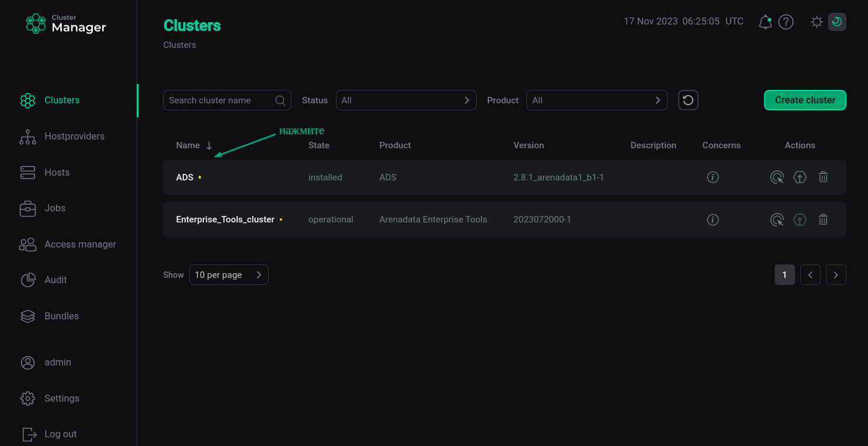Click the Concerns column header
The image size is (868, 446).
click(x=721, y=145)
